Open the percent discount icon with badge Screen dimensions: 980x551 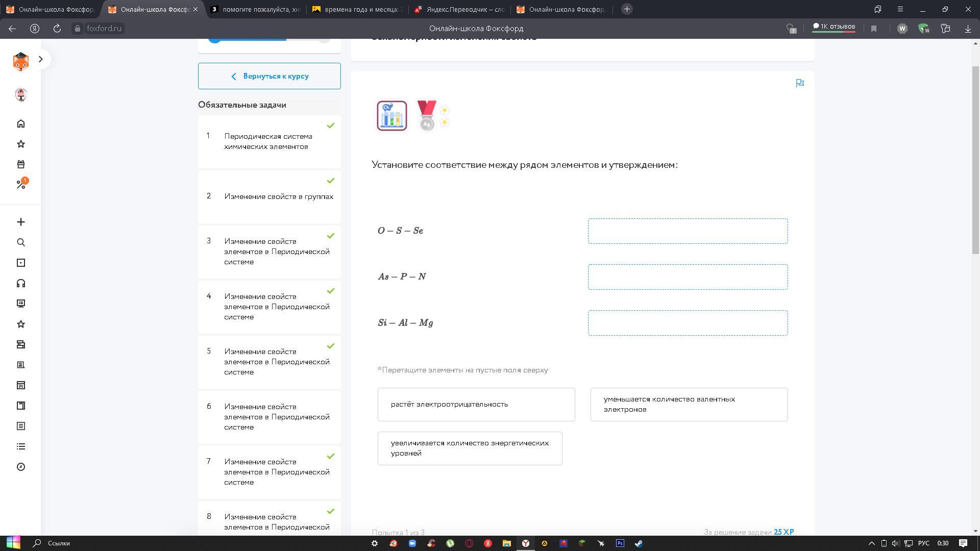pos(21,184)
